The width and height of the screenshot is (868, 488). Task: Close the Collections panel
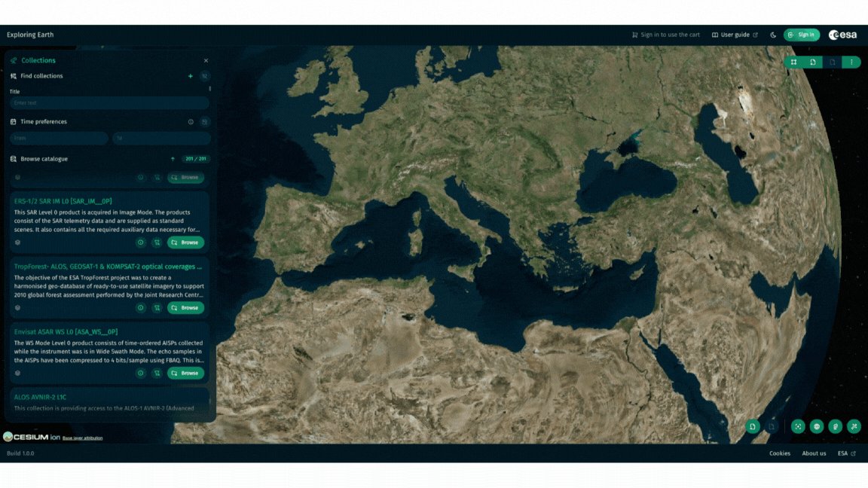(x=206, y=61)
